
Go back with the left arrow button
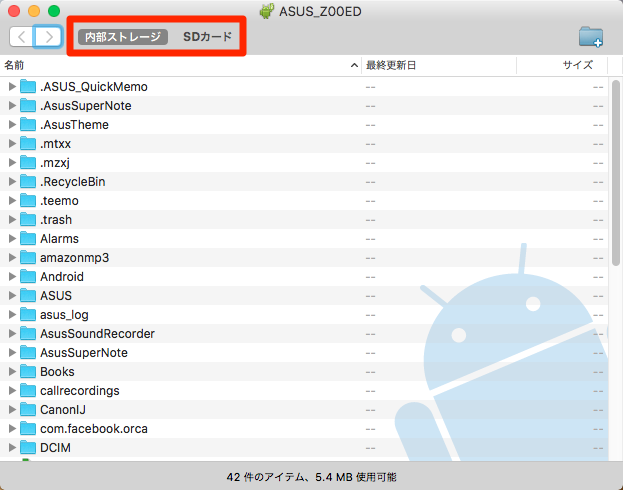(21, 37)
